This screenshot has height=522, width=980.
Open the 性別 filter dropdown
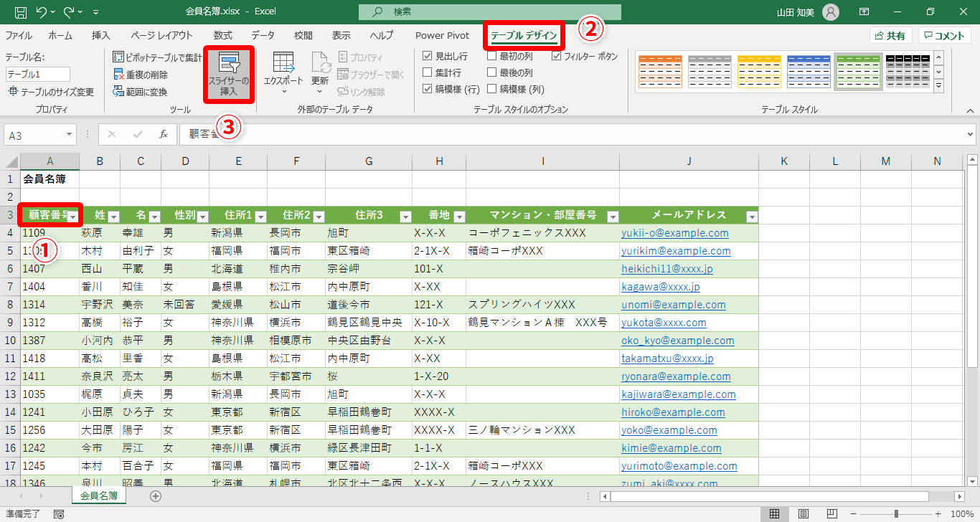(202, 216)
